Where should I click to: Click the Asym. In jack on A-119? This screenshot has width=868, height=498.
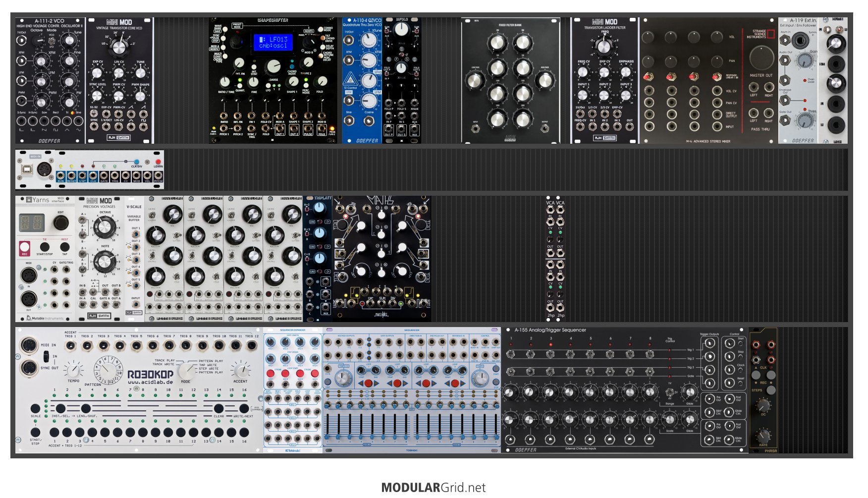pyautogui.click(x=785, y=40)
